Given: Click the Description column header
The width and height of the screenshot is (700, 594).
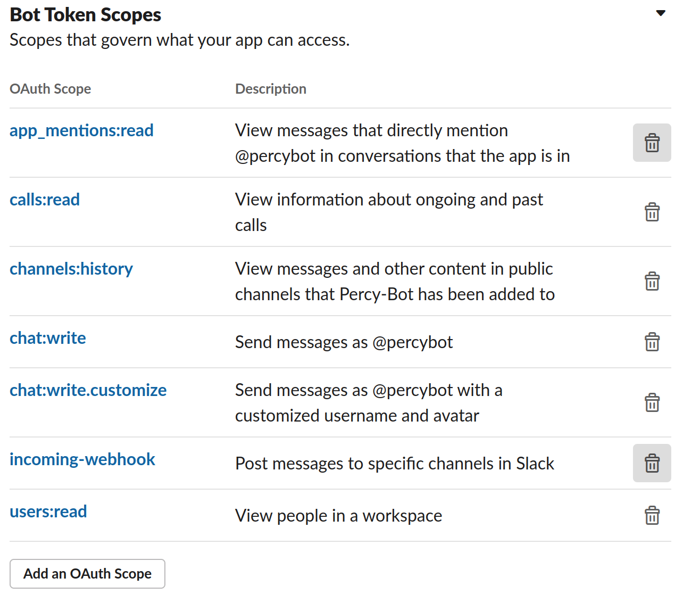Looking at the screenshot, I should (x=271, y=89).
